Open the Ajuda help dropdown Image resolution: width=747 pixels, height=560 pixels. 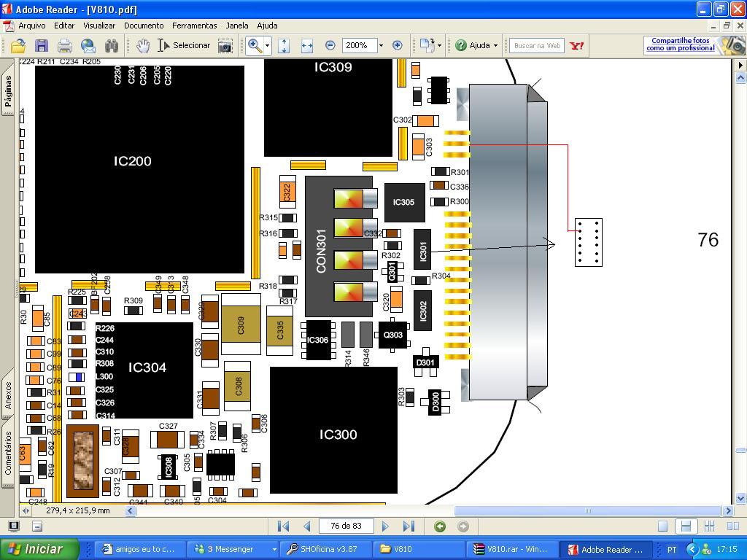click(476, 46)
